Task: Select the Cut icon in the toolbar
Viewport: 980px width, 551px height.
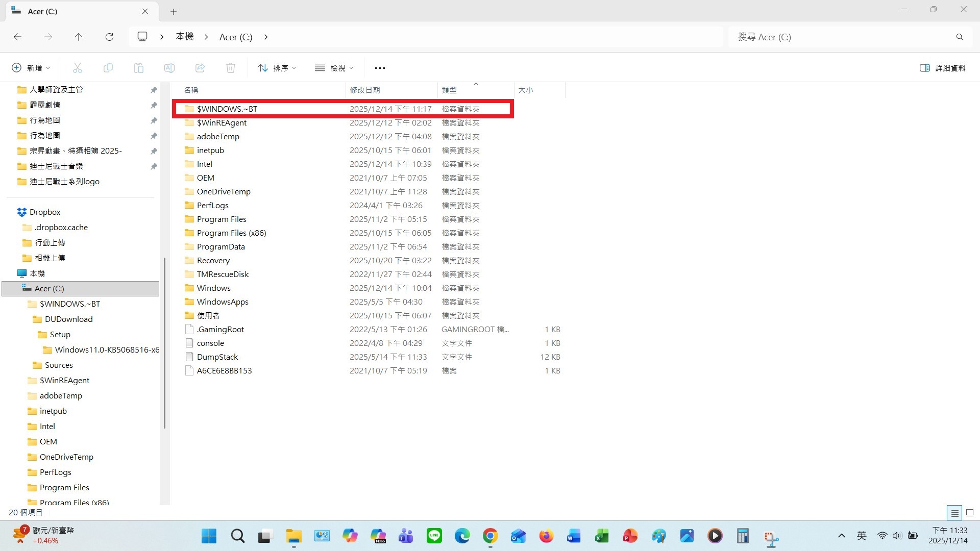Action: pos(77,67)
